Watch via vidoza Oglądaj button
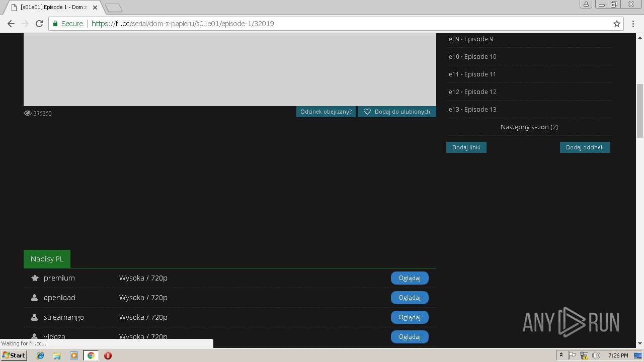The image size is (644, 362). [410, 337]
